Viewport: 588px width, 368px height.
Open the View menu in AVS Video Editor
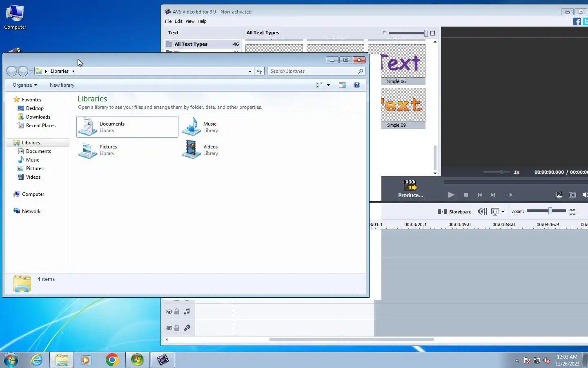click(190, 21)
